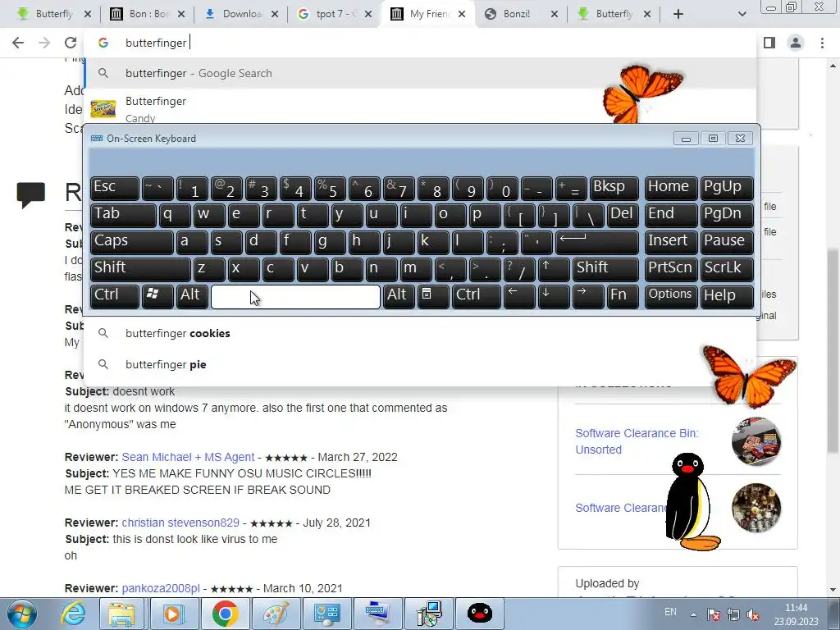This screenshot has width=840, height=630.
Task: Go back with the browser back arrow
Action: (x=18, y=43)
